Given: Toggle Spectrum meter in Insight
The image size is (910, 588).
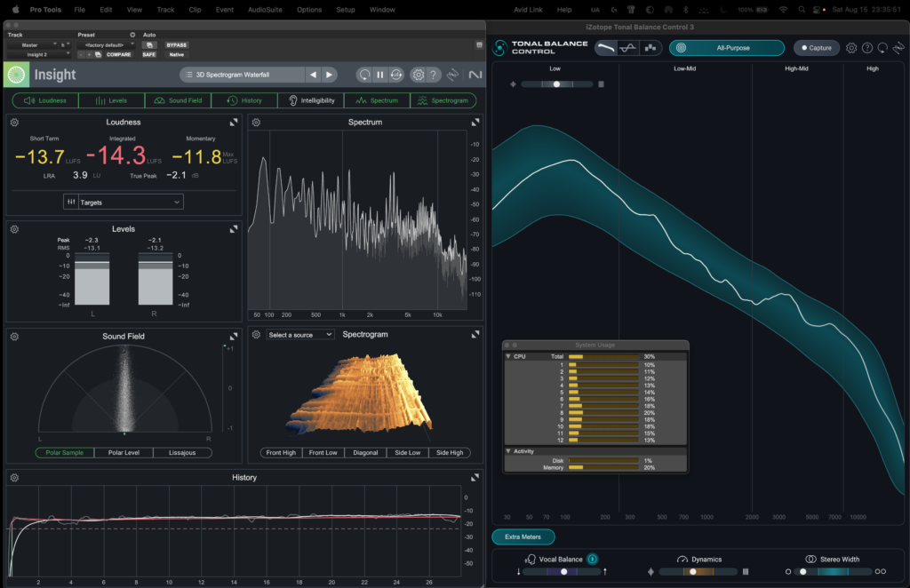Looking at the screenshot, I should [x=377, y=100].
